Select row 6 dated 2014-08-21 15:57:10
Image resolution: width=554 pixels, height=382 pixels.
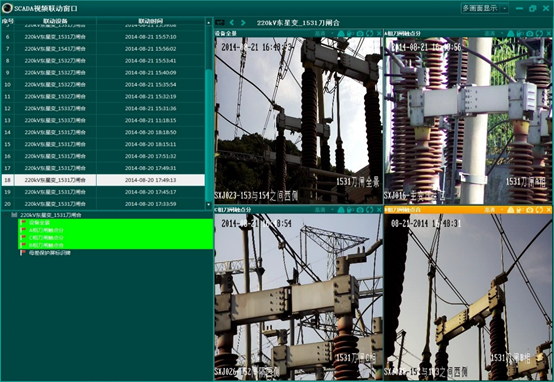(103, 37)
